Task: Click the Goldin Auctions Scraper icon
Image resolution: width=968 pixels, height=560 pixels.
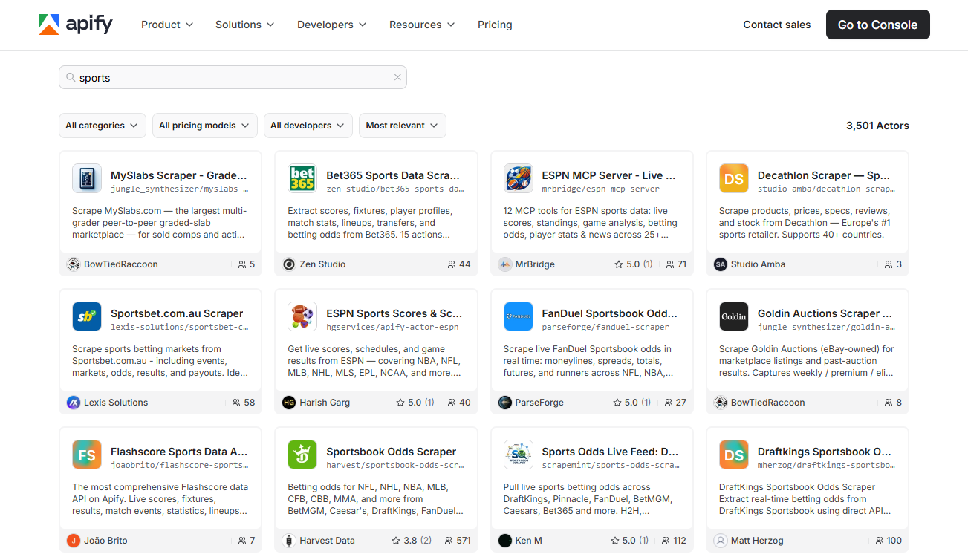Action: pos(734,316)
